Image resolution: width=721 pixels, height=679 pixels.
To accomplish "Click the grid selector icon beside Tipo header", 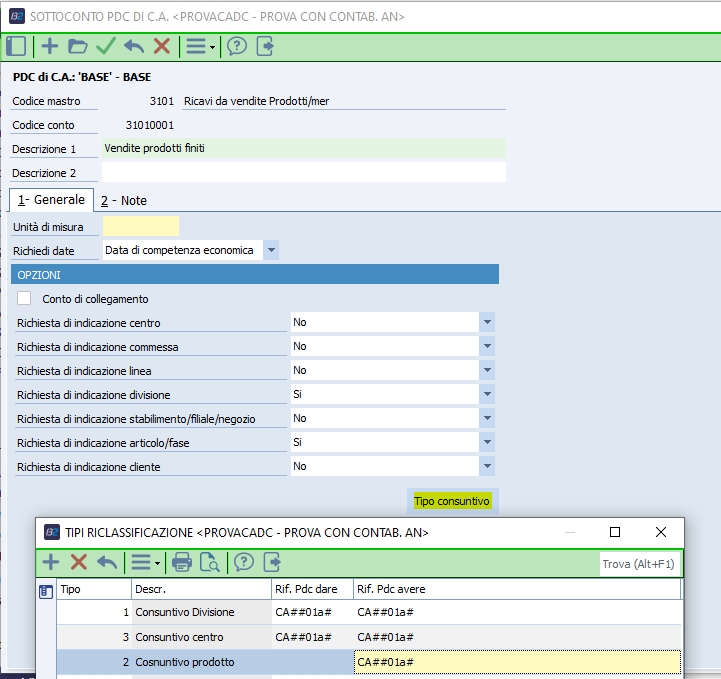I will [46, 592].
